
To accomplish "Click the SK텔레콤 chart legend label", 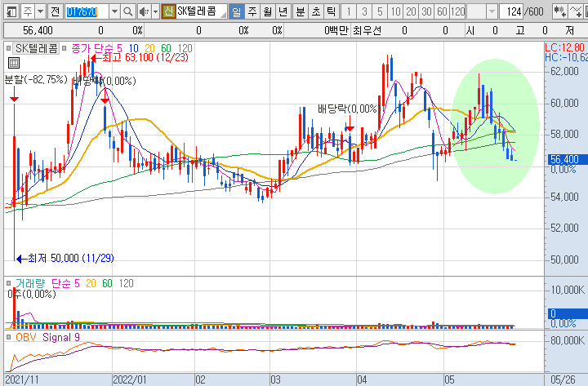I will [37, 48].
